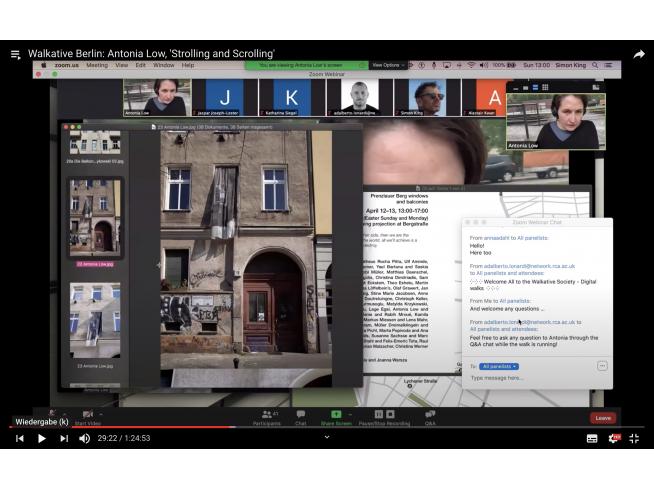
Task: Exit full screen mode
Action: tap(636, 438)
